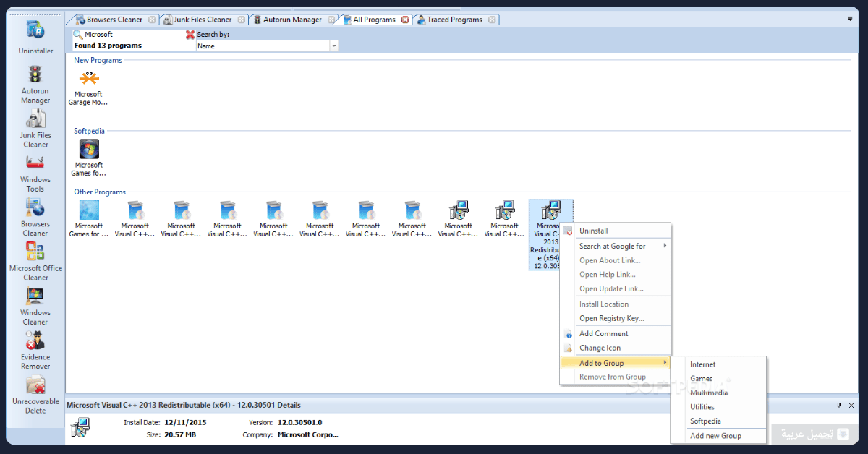868x454 pixels.
Task: Click Open Update Link... menu entry
Action: 616,288
